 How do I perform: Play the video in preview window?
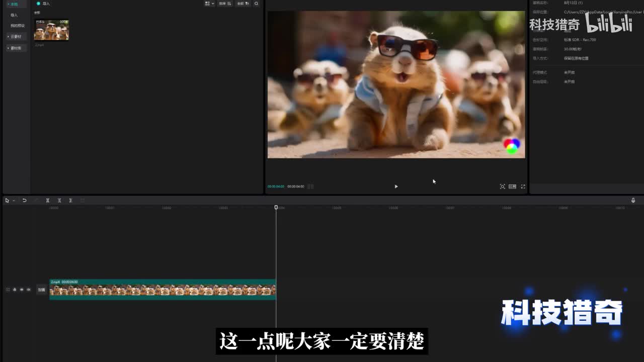(396, 187)
